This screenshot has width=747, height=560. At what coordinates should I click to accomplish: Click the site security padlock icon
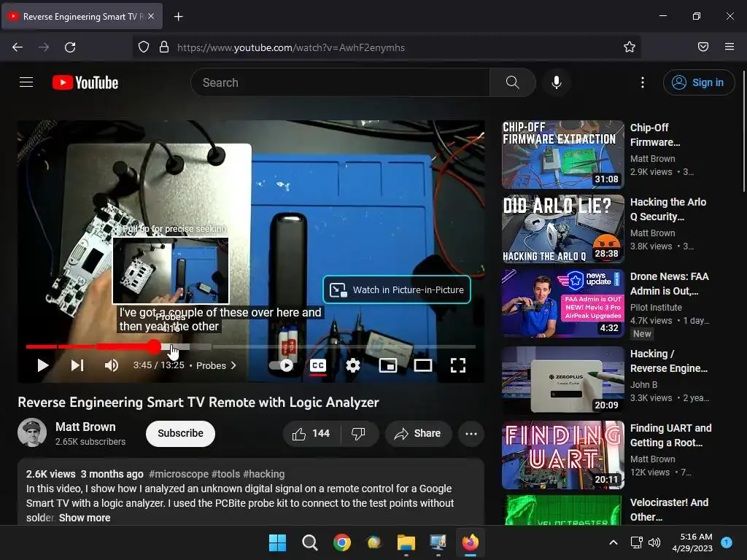tap(164, 47)
